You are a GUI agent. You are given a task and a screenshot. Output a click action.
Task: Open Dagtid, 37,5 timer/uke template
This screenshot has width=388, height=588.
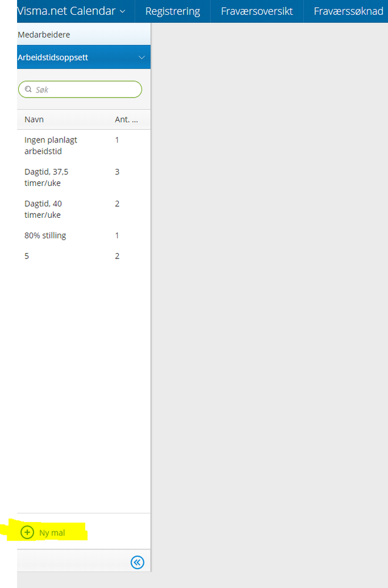point(46,177)
